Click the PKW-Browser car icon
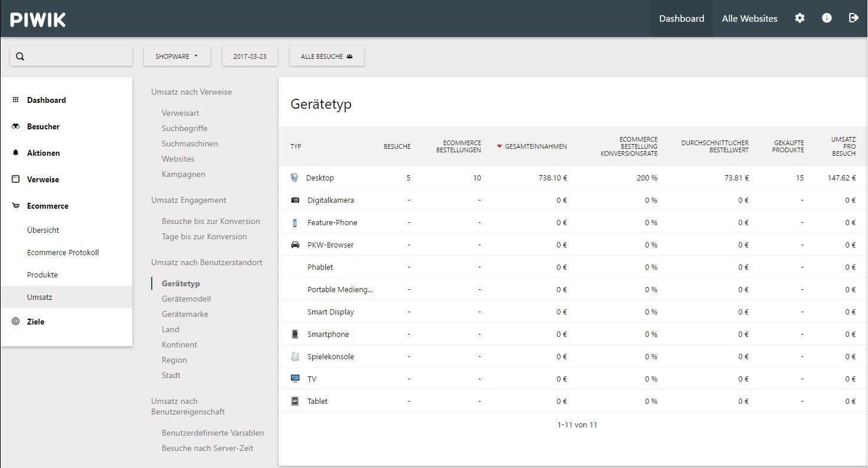 click(x=295, y=245)
